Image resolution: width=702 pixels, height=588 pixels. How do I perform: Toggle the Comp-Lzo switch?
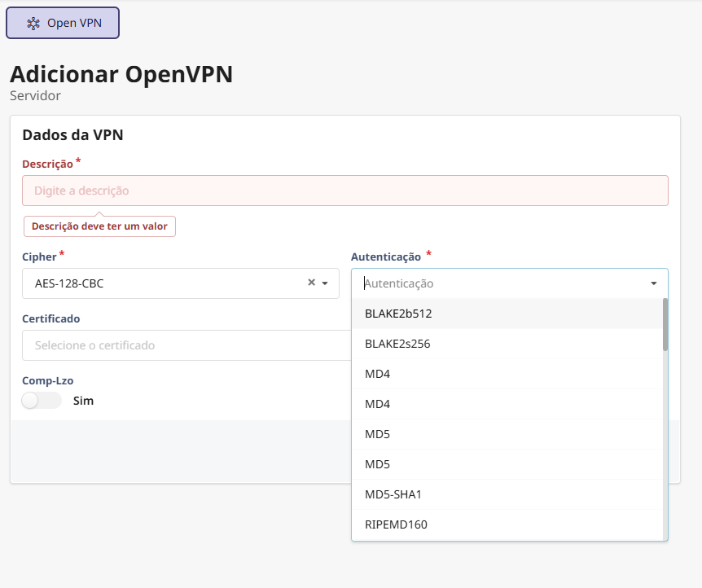[x=42, y=401]
